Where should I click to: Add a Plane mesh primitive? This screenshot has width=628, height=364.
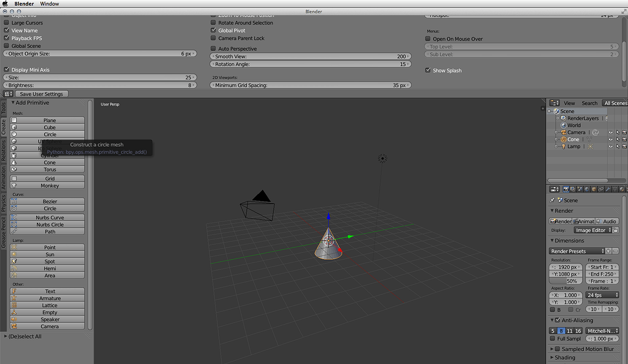(x=47, y=120)
